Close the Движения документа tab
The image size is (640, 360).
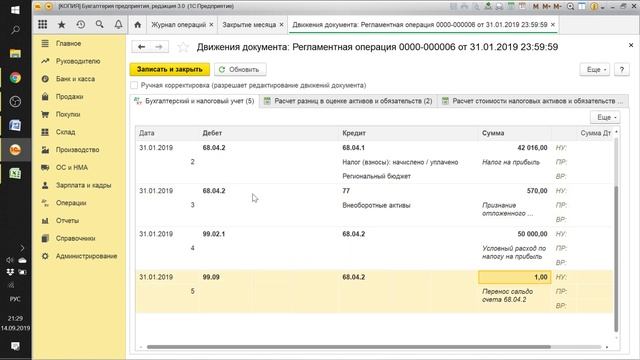(553, 25)
